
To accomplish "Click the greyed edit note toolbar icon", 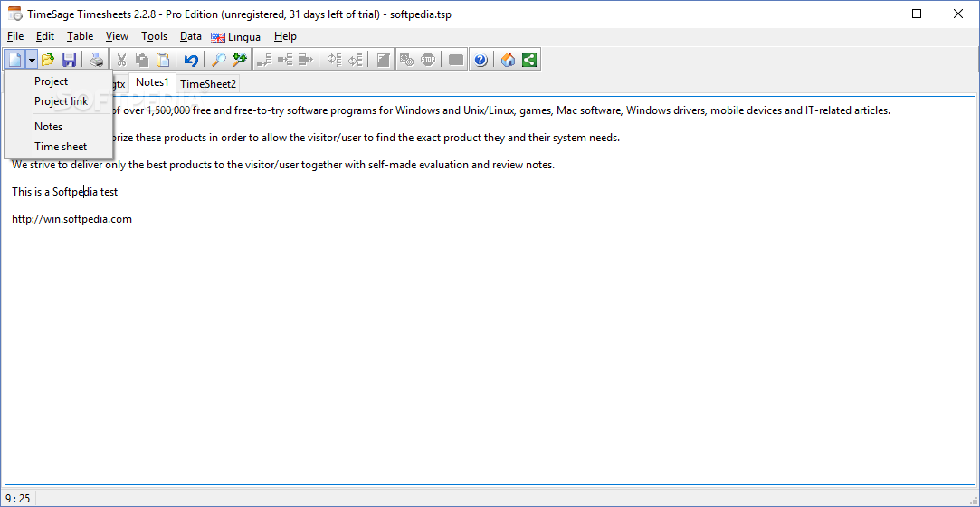I will [x=383, y=60].
